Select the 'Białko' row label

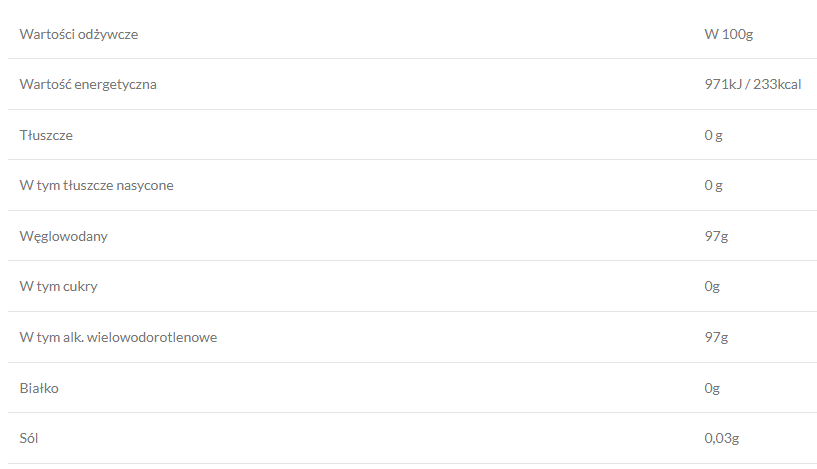pos(40,388)
